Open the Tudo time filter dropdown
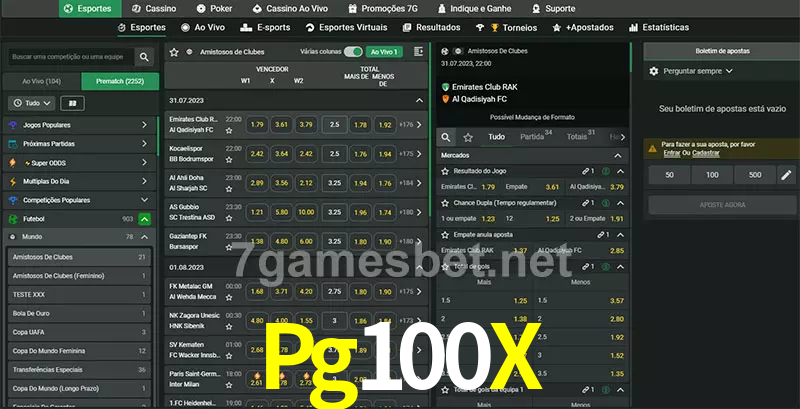Viewport: 800px width, 409px height. (32, 103)
